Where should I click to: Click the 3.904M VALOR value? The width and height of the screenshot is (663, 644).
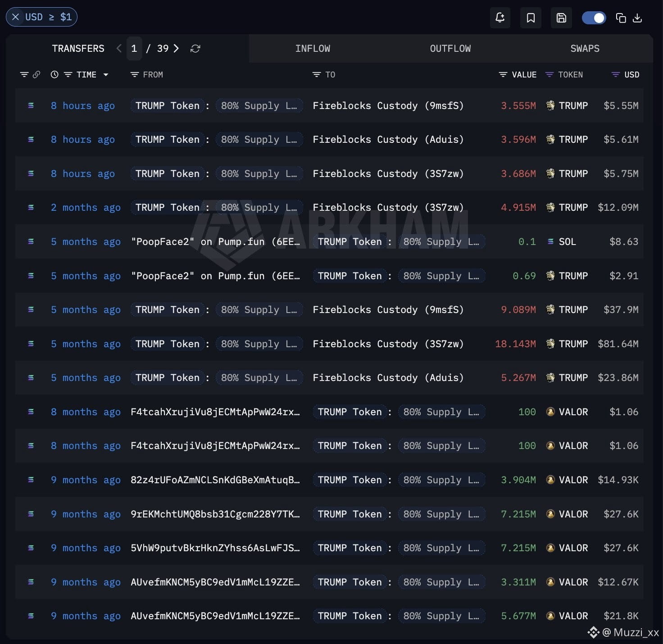click(518, 480)
